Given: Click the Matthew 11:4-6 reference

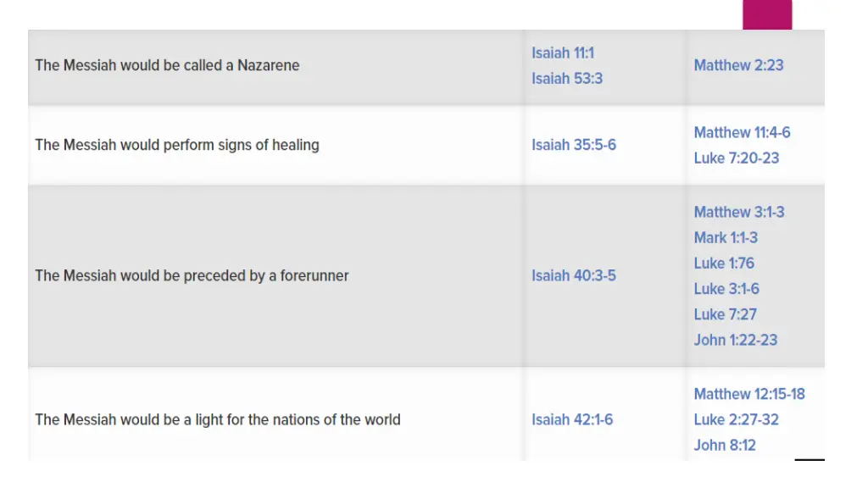Looking at the screenshot, I should point(742,133).
